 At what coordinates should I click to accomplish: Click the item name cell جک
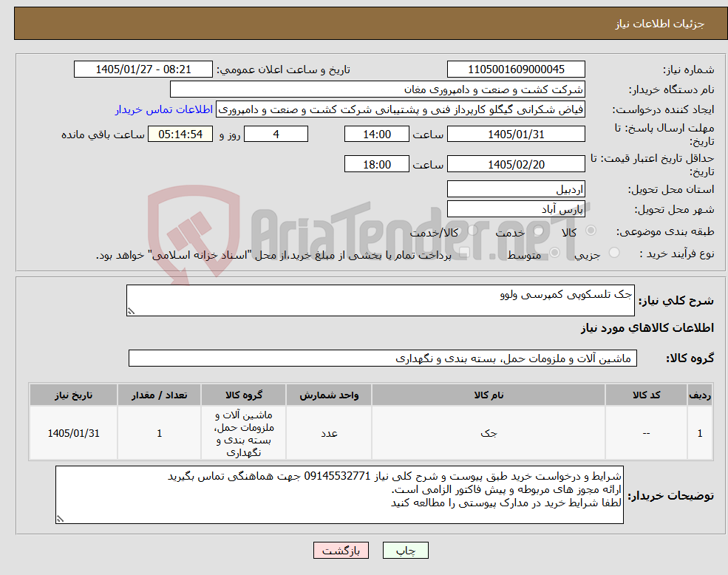(489, 433)
